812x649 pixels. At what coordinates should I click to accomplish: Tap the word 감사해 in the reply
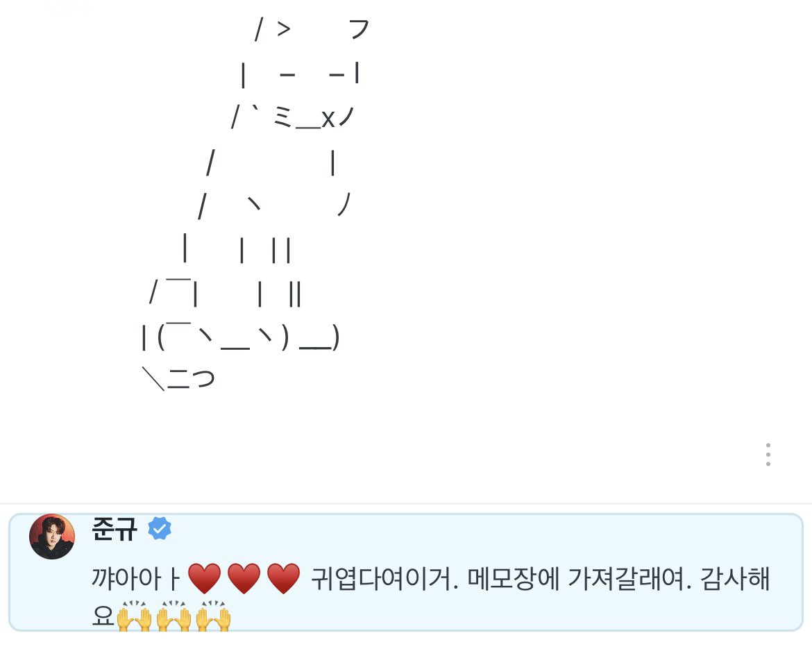pos(736,579)
